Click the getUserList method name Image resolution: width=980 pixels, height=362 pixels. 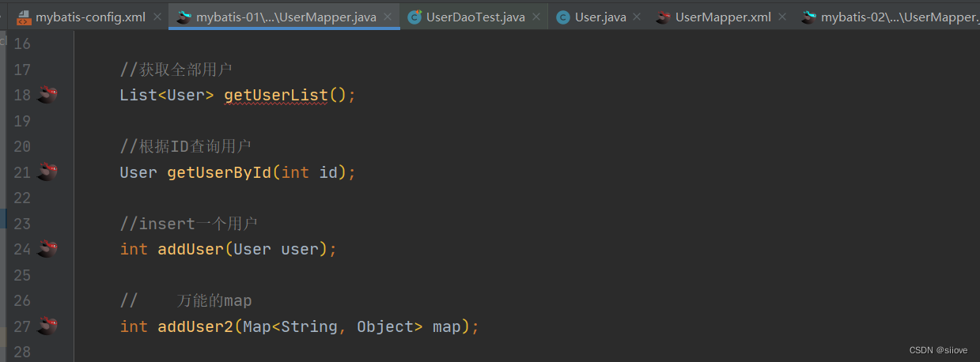click(x=276, y=96)
